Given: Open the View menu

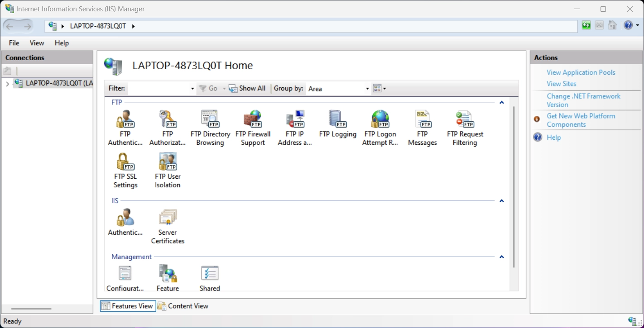Looking at the screenshot, I should pos(37,43).
